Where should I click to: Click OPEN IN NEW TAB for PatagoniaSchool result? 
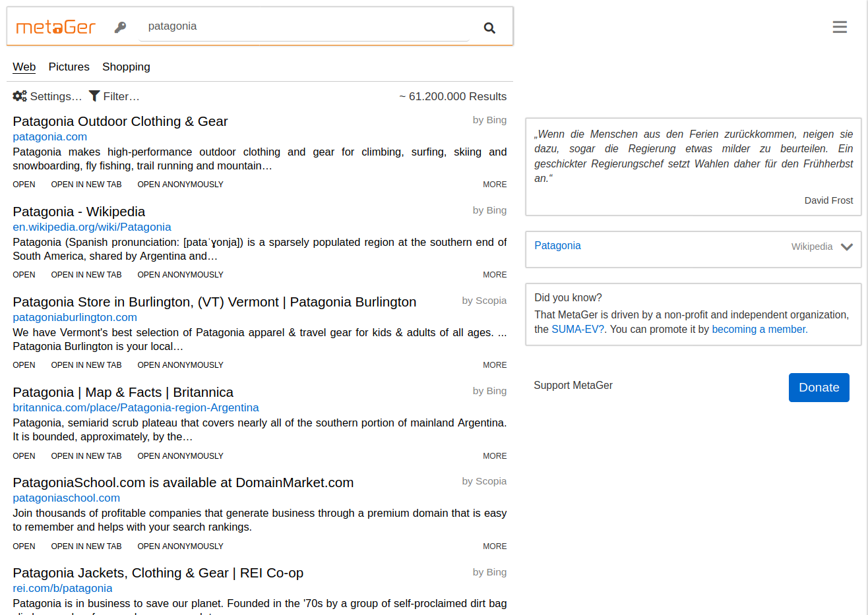click(x=86, y=546)
